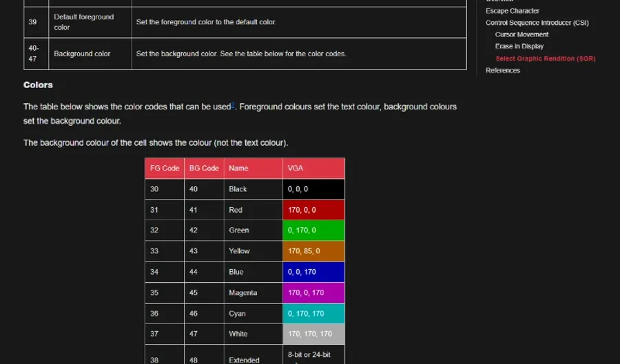620x364 pixels.
Task: Select Erase in Display in the contents
Action: pyautogui.click(x=519, y=46)
